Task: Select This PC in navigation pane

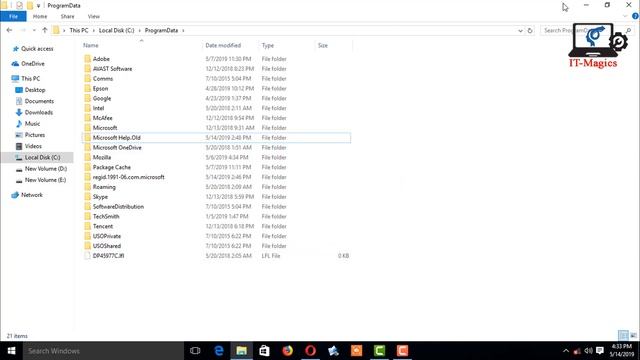Action: [x=30, y=78]
